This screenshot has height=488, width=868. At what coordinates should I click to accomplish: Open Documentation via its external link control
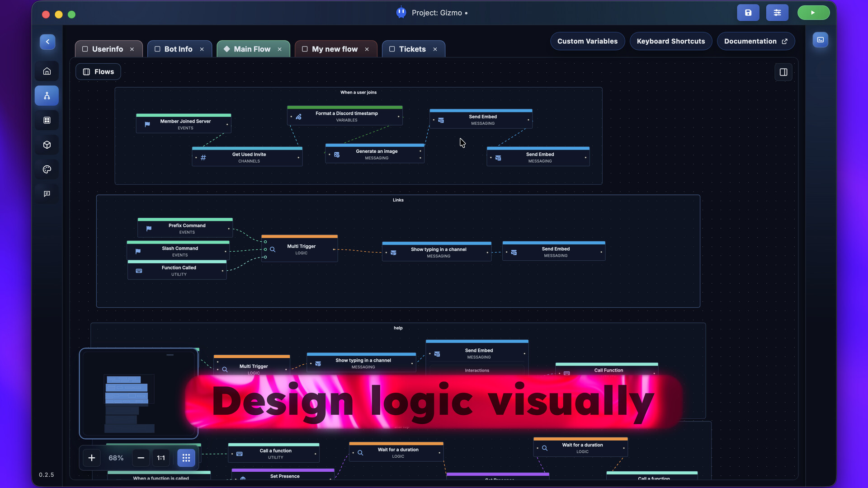[x=784, y=41]
